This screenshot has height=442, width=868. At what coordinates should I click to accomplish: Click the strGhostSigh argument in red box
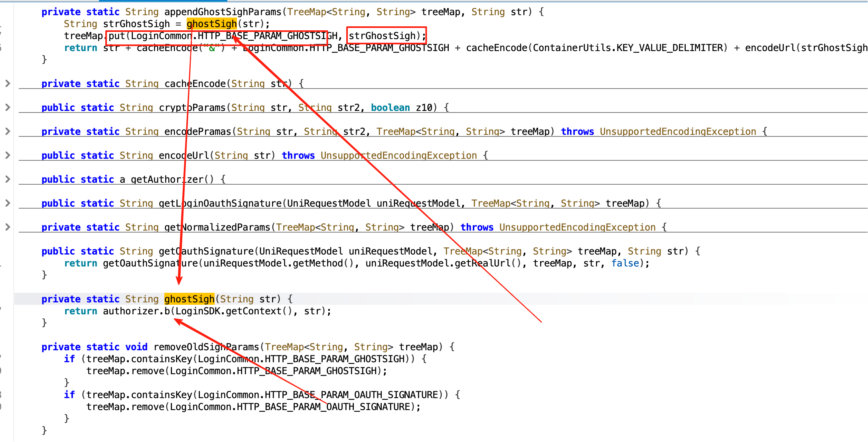(x=382, y=36)
